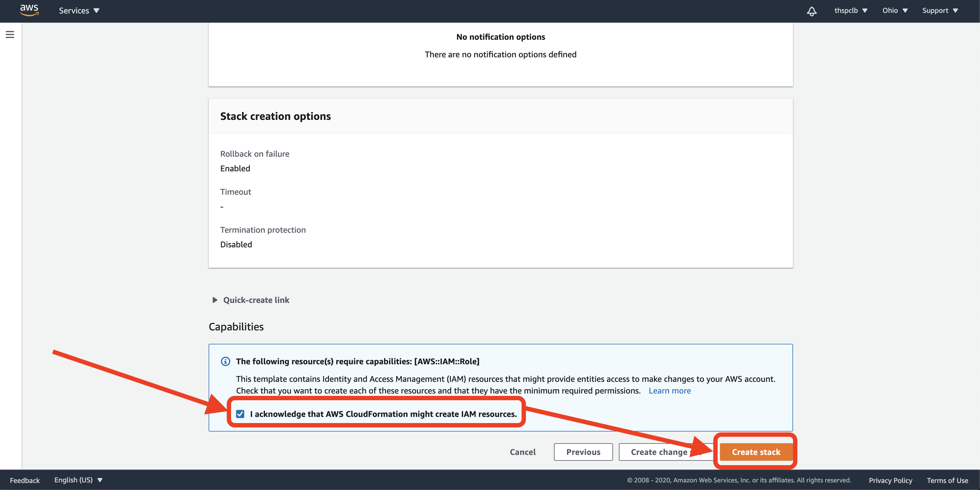The width and height of the screenshot is (980, 490).
Task: Open the Ohio region selector
Action: pos(895,10)
